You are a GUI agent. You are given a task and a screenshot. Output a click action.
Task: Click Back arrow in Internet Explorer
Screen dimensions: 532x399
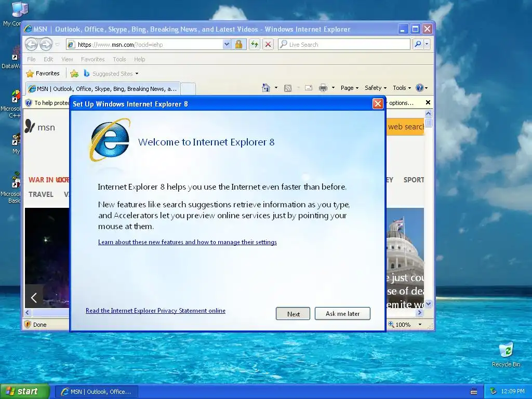pyautogui.click(x=31, y=44)
